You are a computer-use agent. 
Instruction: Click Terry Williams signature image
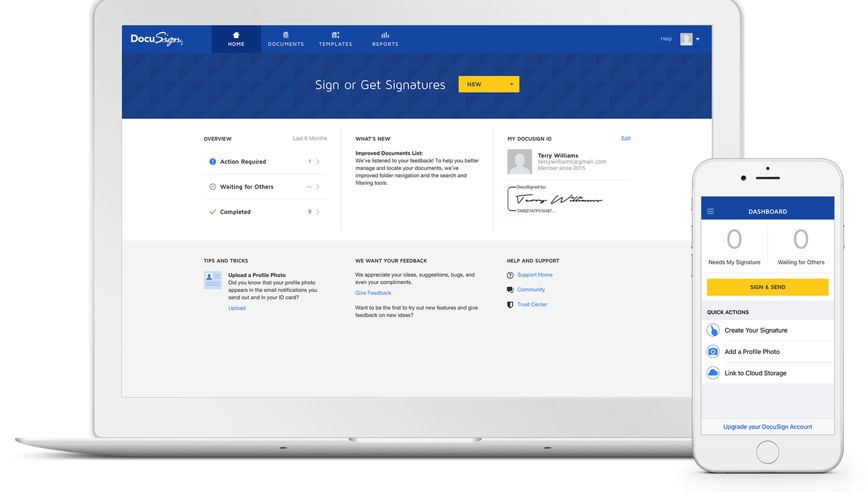point(559,200)
